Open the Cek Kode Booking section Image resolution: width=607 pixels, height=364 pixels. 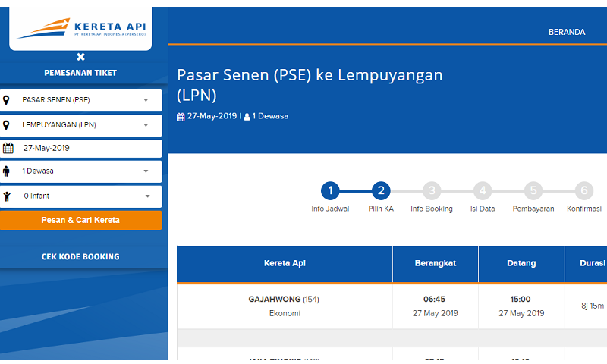[80, 257]
